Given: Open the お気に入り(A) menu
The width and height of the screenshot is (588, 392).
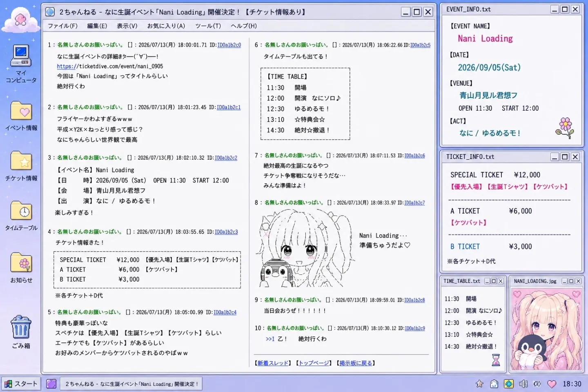Looking at the screenshot, I should click(166, 26).
